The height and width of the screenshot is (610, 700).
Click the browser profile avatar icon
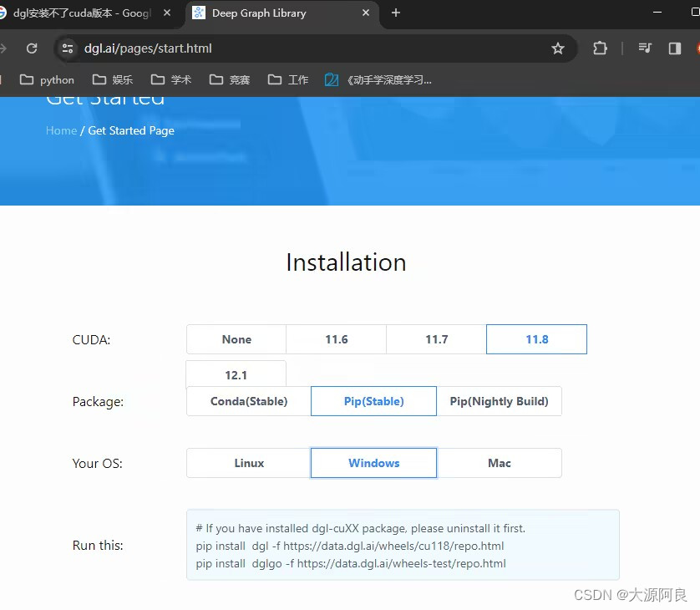pyautogui.click(x=698, y=48)
